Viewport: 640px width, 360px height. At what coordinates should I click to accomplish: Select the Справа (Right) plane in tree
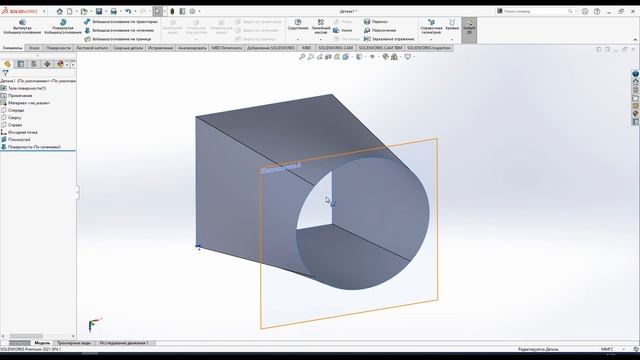click(12, 125)
